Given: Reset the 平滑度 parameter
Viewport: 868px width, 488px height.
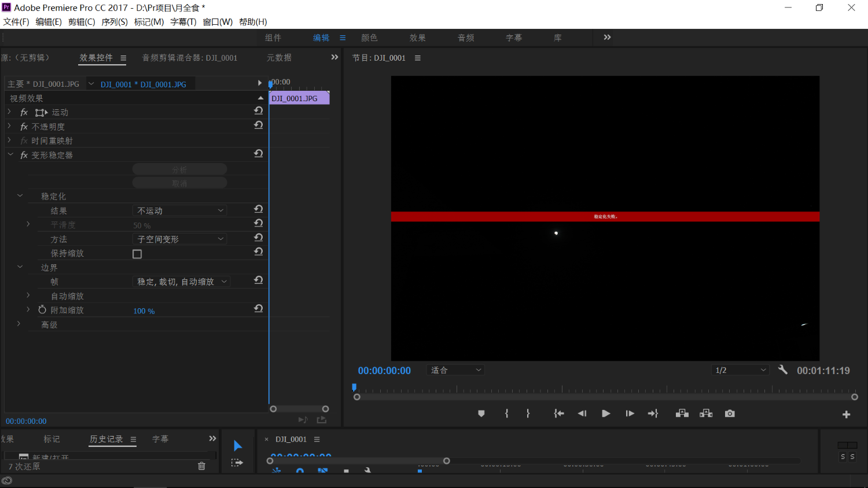Looking at the screenshot, I should tap(259, 223).
